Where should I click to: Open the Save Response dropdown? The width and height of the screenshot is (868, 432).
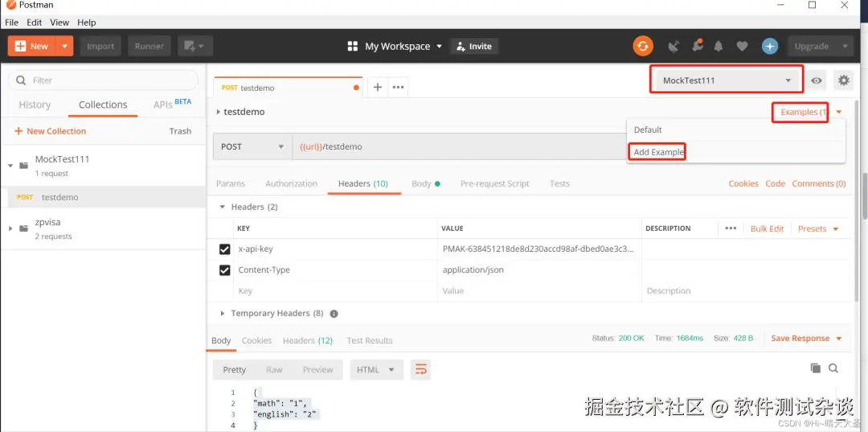838,339
